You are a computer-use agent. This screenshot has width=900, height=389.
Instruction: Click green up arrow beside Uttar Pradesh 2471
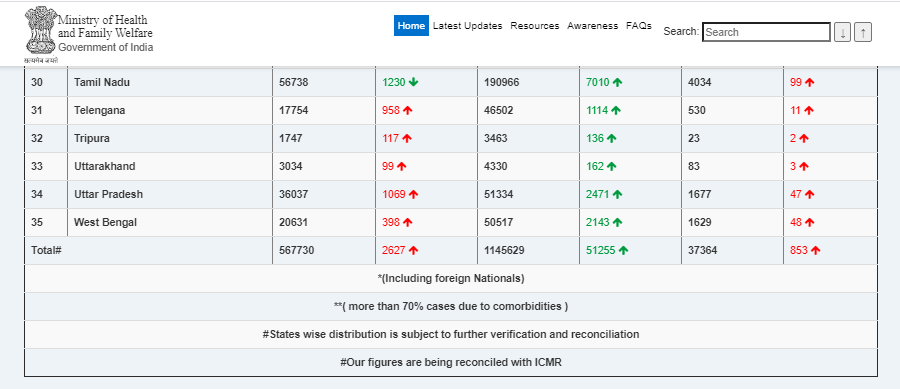click(617, 194)
